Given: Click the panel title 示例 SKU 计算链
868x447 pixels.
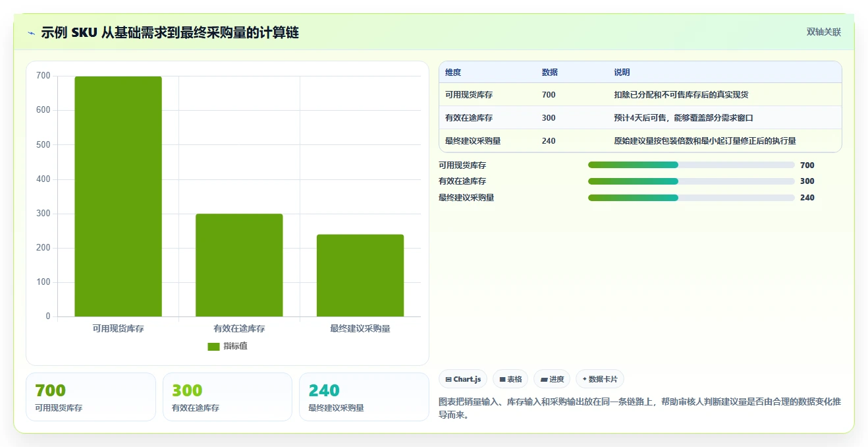Looking at the screenshot, I should coord(170,32).
